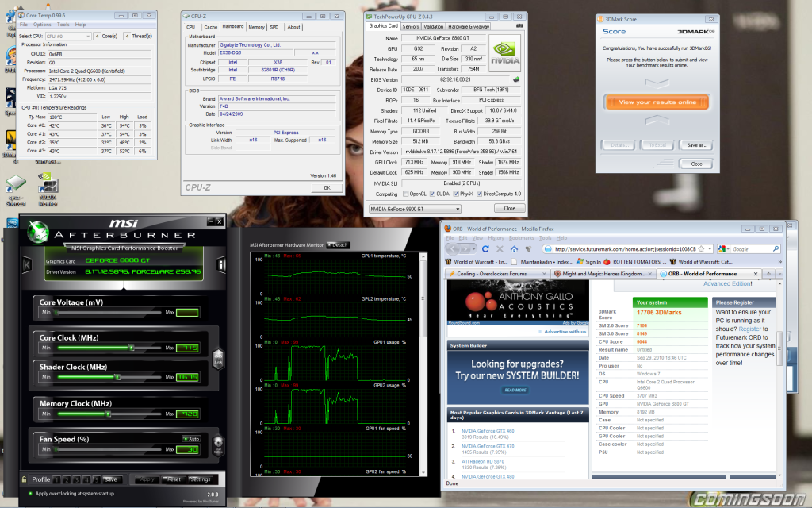Open the Firefox URL history dropdown arrow
This screenshot has height=508, width=812.
(x=710, y=248)
